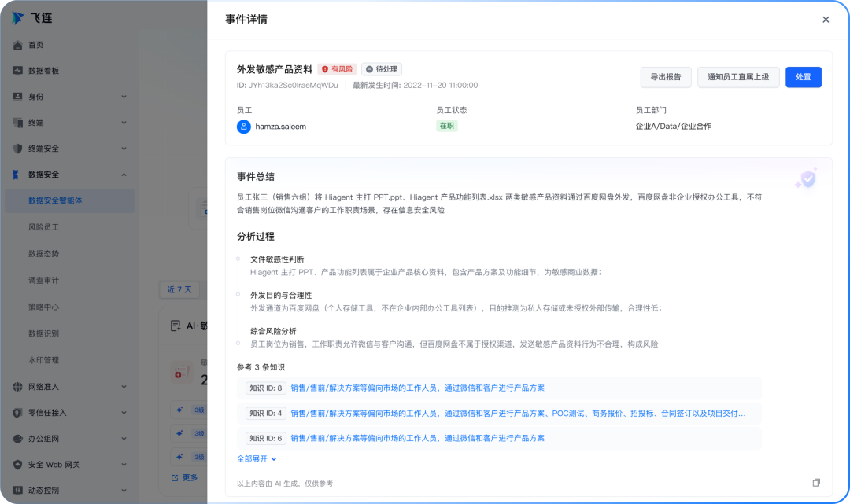Click the 飞连 logo icon
Image resolution: width=850 pixels, height=504 pixels.
click(17, 18)
